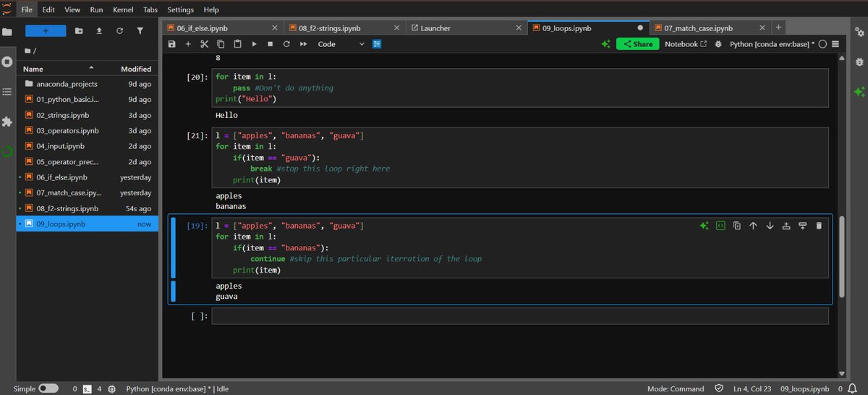Move the active cell up
The width and height of the screenshot is (868, 395).
753,226
